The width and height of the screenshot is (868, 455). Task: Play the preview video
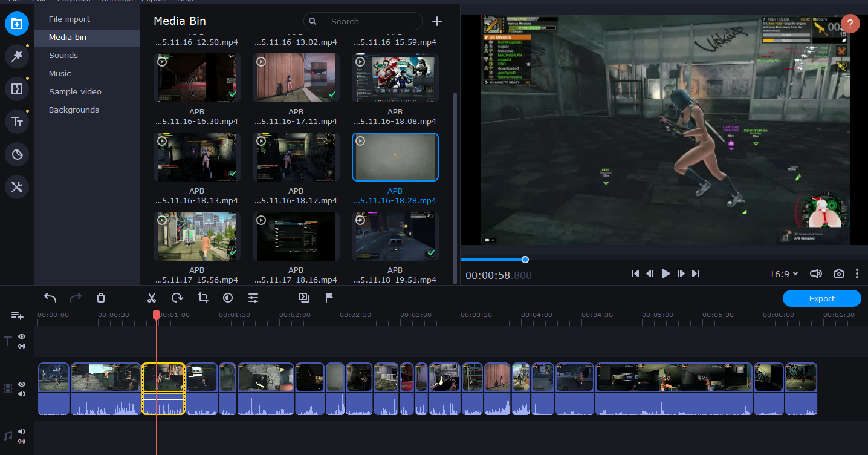pos(666,273)
